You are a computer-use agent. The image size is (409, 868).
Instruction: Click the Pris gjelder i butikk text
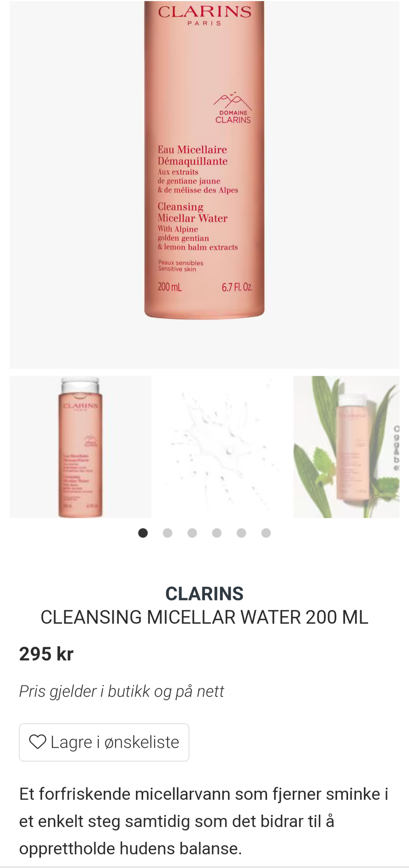pos(121,692)
